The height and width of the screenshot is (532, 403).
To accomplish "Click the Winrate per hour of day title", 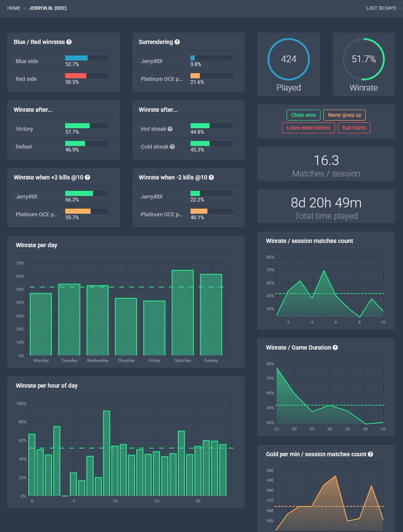I will 47,386.
